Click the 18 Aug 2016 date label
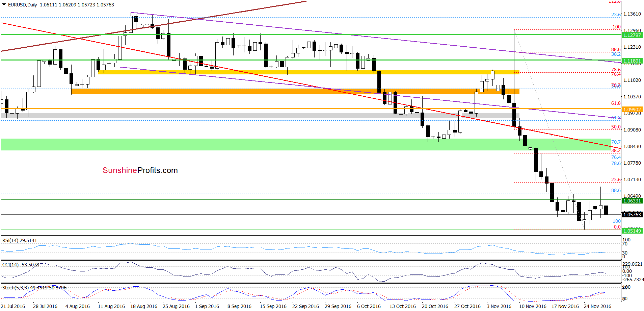Image resolution: width=644 pixels, height=311 pixels. pyautogui.click(x=144, y=306)
